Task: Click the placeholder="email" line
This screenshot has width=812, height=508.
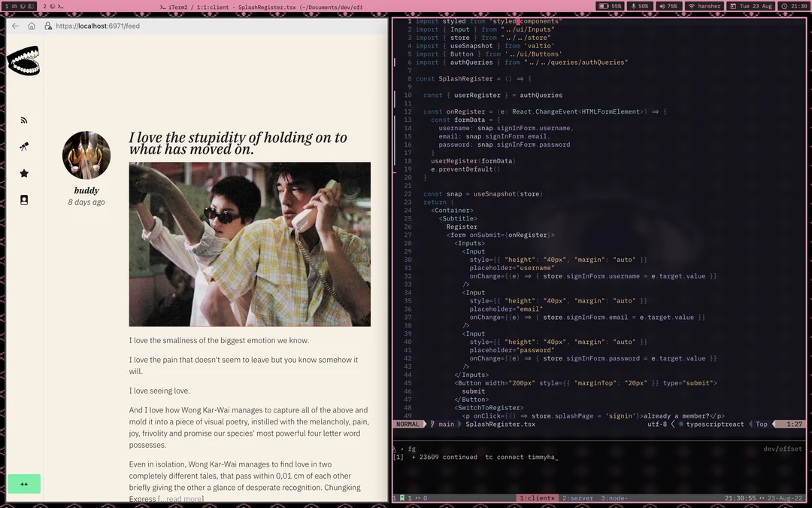Action: point(506,309)
